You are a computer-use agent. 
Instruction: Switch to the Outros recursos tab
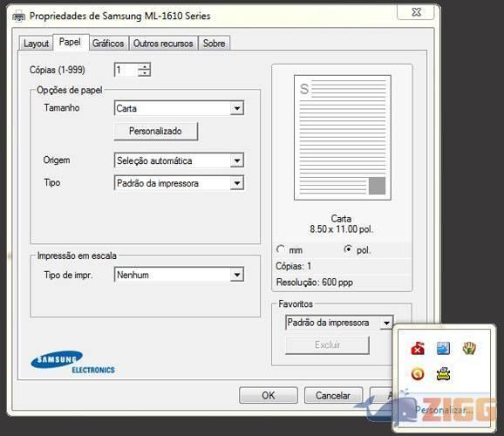[x=163, y=44]
